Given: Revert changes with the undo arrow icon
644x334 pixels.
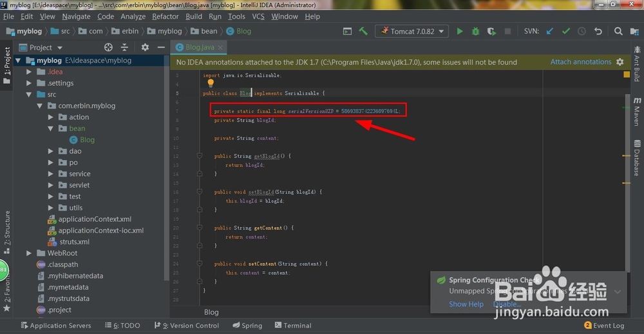Looking at the screenshot, I should (x=598, y=31).
